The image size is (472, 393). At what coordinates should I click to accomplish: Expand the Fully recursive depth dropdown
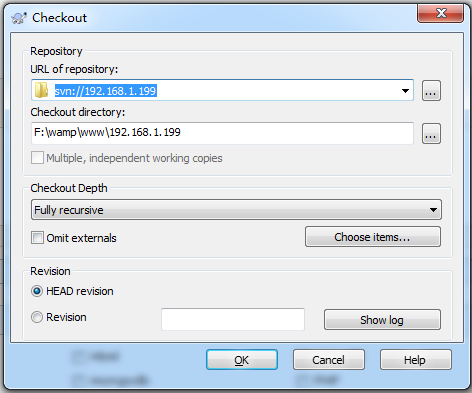236,210
